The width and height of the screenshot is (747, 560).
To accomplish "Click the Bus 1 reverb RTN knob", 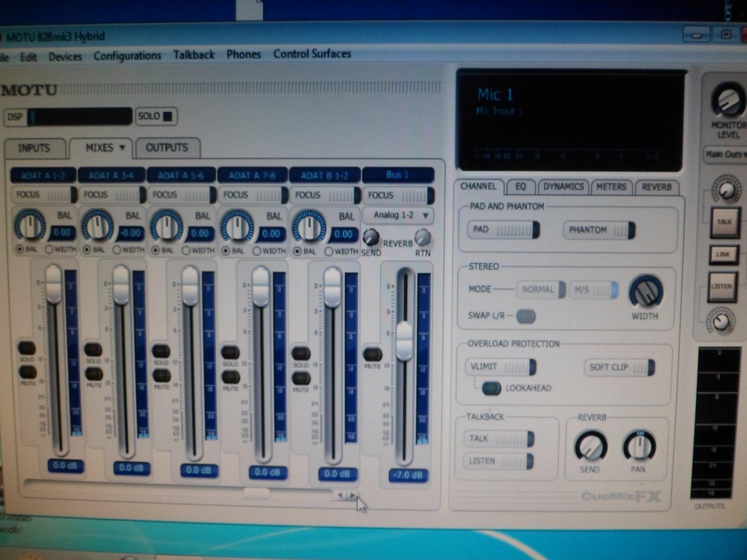I will pyautogui.click(x=423, y=238).
